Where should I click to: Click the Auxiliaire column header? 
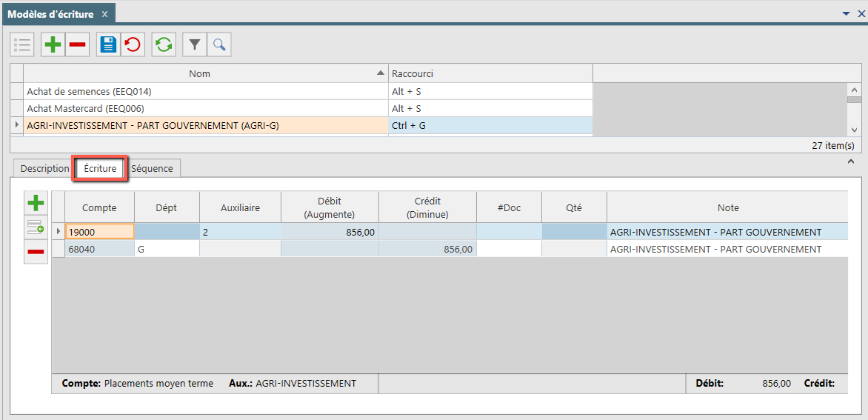(240, 207)
